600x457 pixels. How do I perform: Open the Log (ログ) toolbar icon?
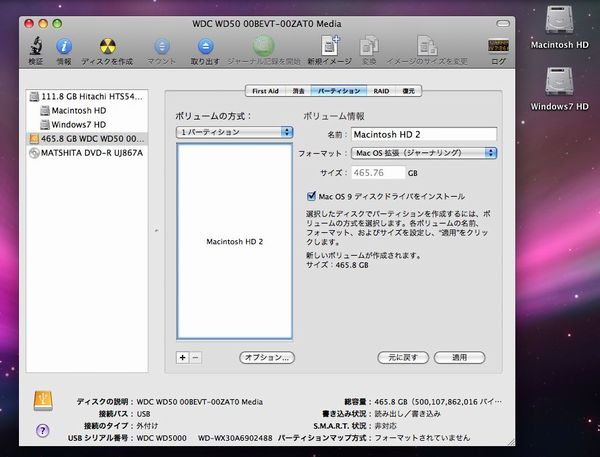(498, 46)
